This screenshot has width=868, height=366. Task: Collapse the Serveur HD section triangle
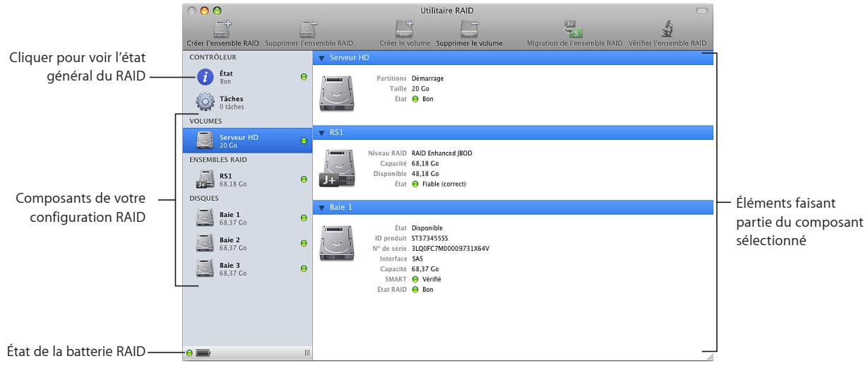point(321,58)
